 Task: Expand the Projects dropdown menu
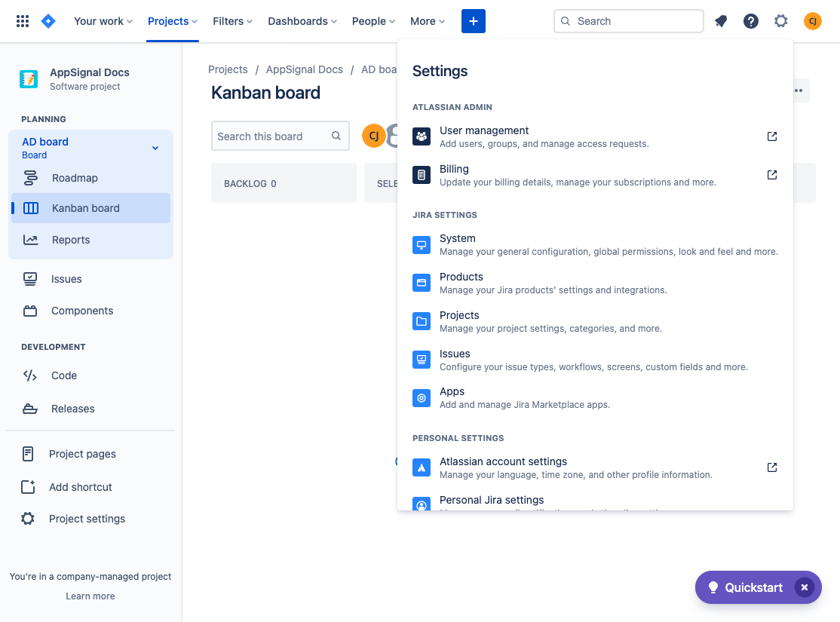point(173,21)
